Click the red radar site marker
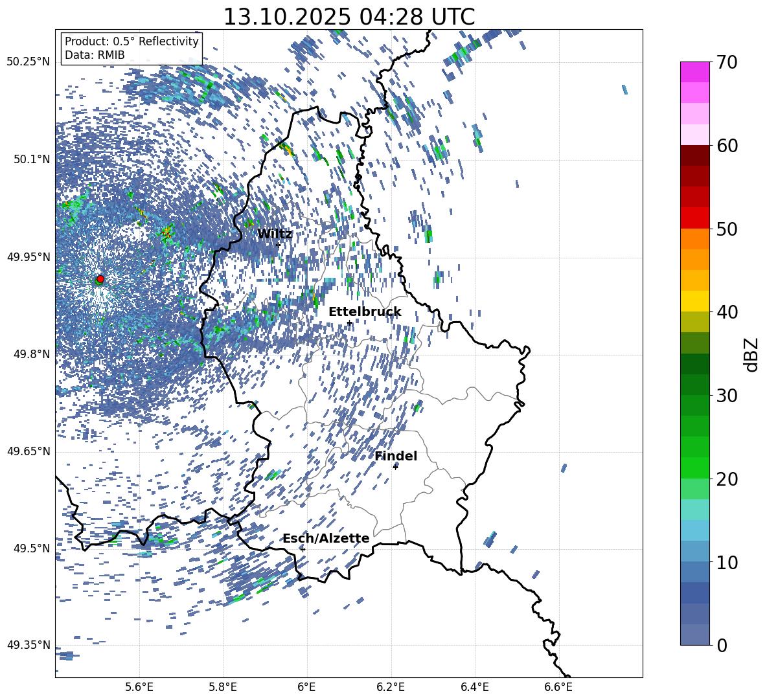767x700 pixels. pyautogui.click(x=100, y=279)
